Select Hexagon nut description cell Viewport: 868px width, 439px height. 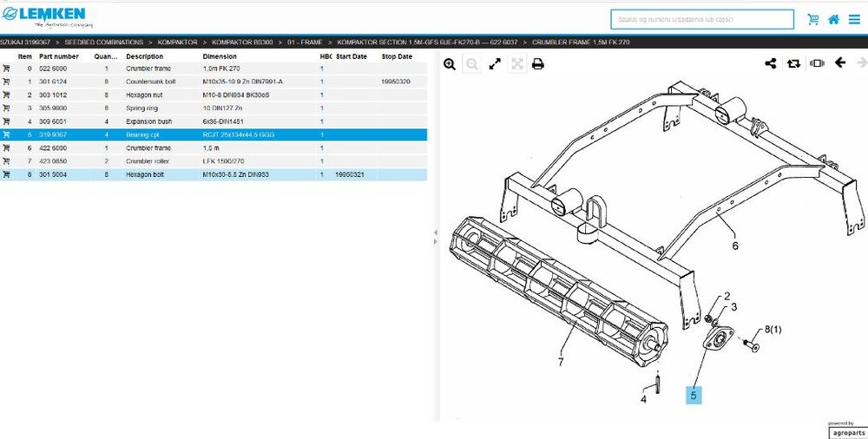click(x=144, y=95)
